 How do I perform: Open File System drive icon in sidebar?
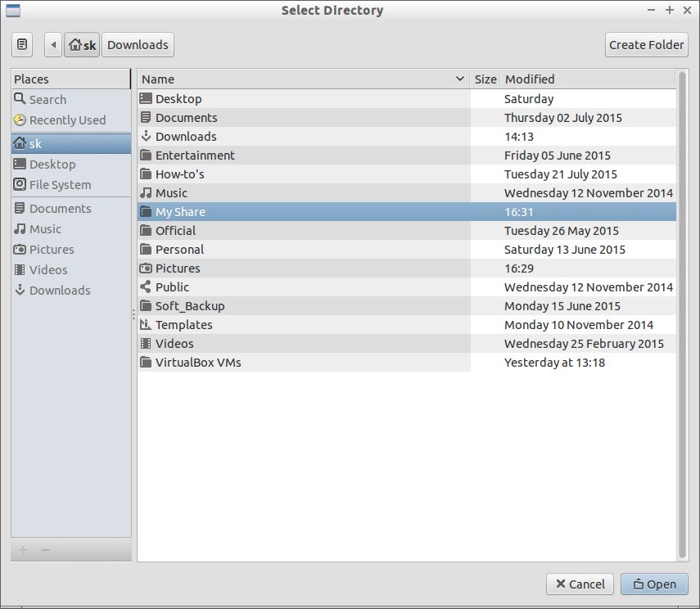pos(20,184)
